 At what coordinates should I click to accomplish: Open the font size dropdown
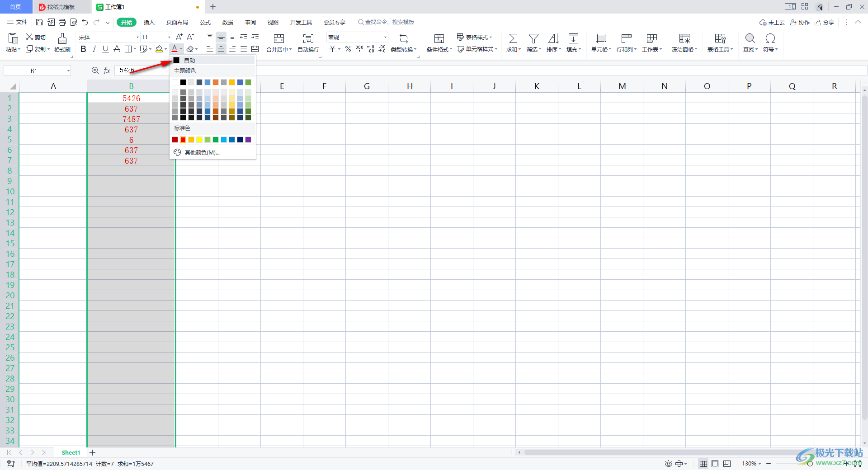pos(169,37)
